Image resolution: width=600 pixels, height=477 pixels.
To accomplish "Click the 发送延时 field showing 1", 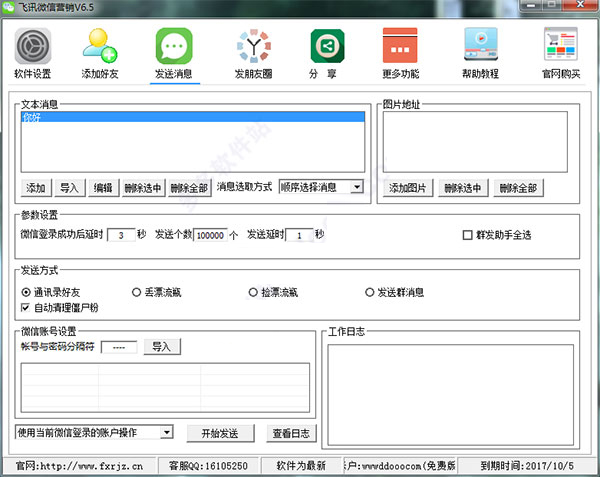I will pyautogui.click(x=300, y=235).
